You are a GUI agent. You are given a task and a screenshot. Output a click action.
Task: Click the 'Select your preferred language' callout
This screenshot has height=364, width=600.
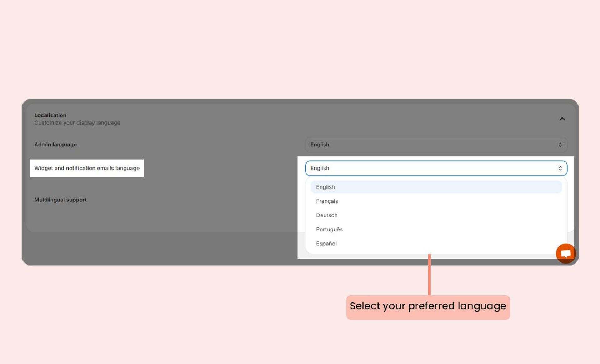tap(428, 307)
